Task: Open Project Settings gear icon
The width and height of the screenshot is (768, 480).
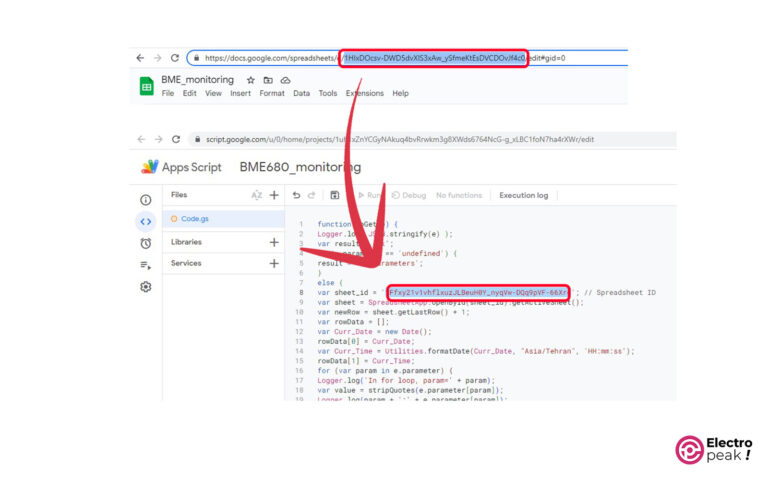Action: pos(146,287)
